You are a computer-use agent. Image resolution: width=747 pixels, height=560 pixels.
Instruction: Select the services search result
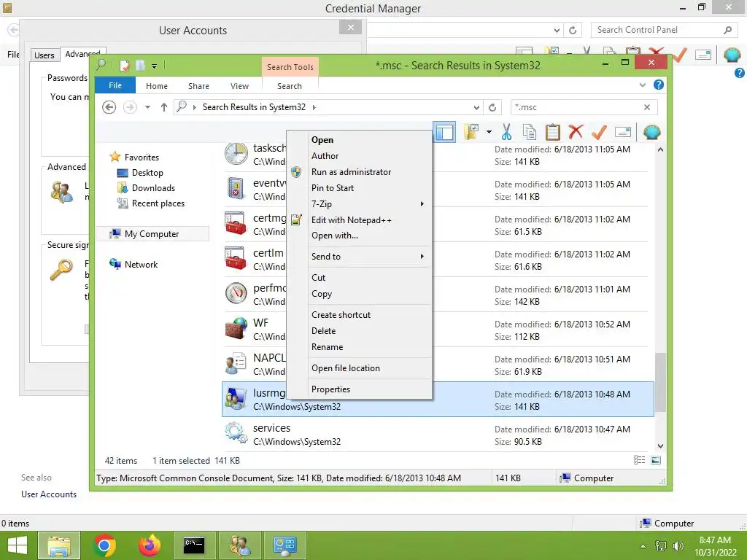(x=438, y=435)
